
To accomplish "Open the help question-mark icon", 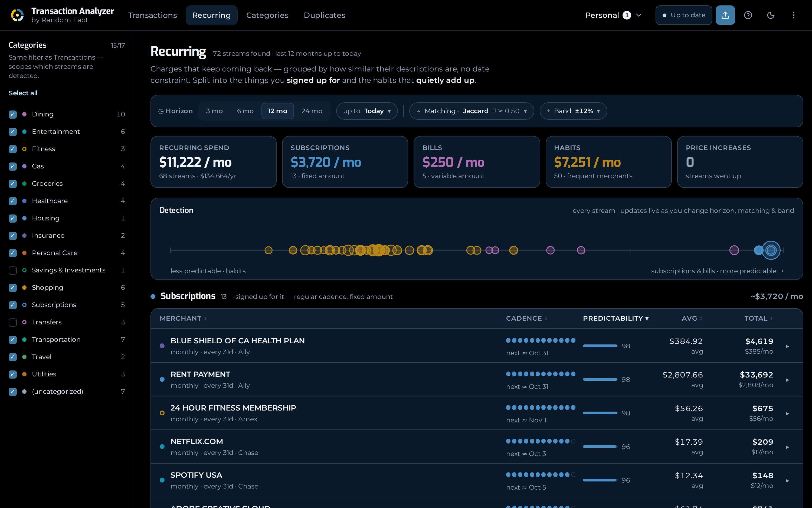I will [x=748, y=15].
